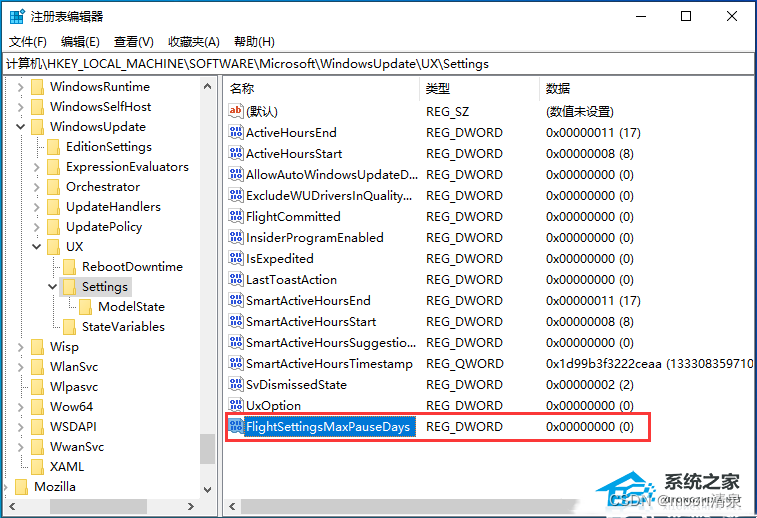
Task: Click the Registry Editor app icon in title bar
Action: pyautogui.click(x=17, y=16)
